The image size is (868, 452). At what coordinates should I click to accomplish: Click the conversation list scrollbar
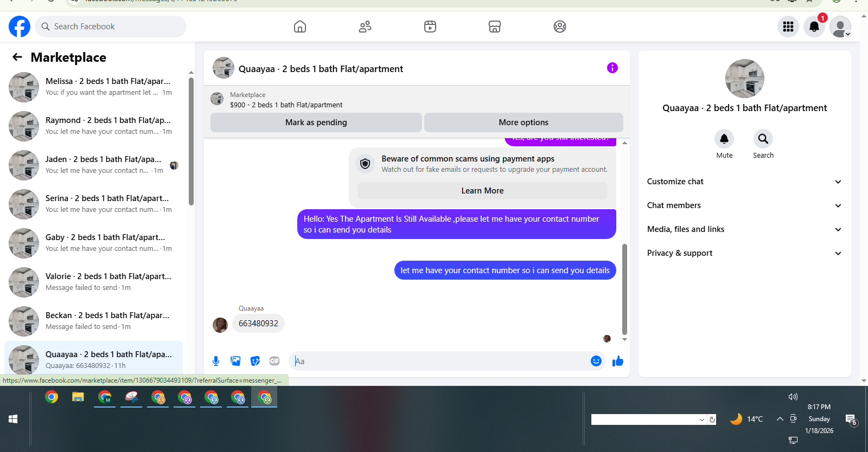[191, 141]
